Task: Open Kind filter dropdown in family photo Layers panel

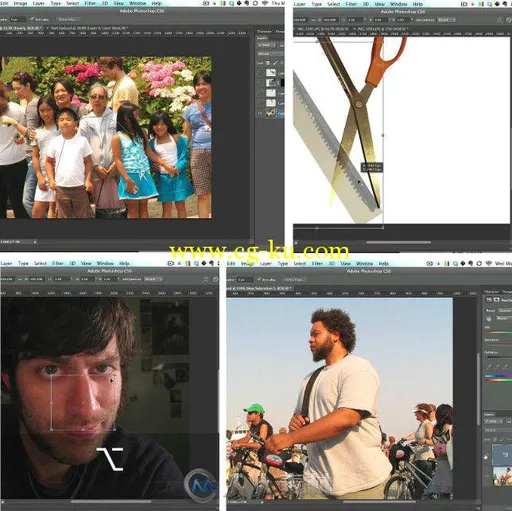Action: (x=266, y=45)
